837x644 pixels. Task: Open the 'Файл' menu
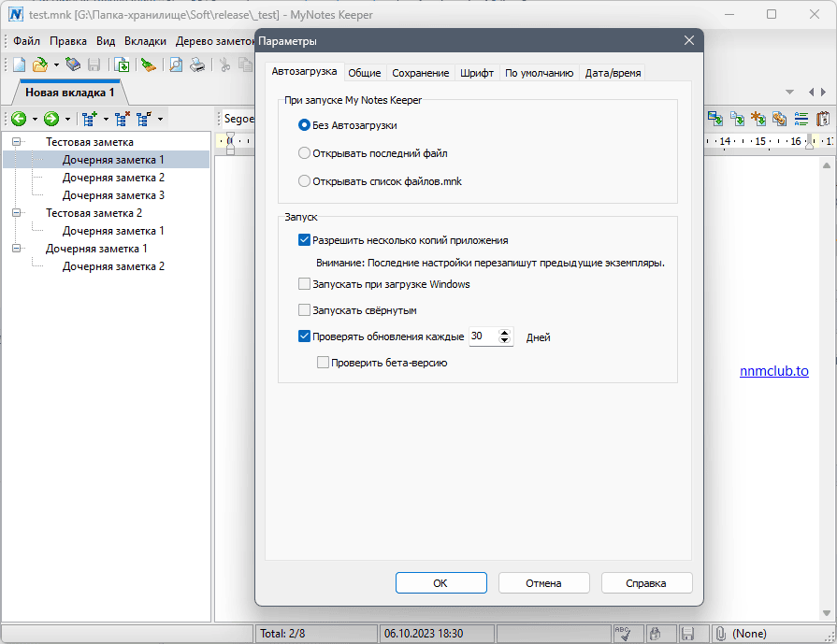click(27, 41)
